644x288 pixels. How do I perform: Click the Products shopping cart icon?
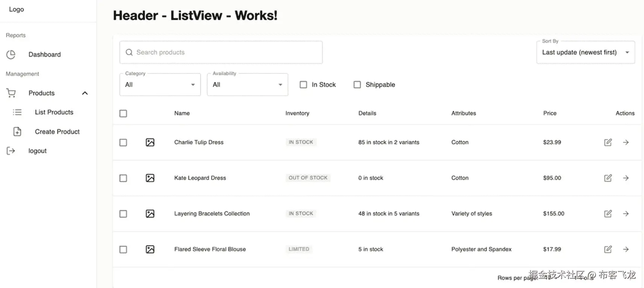11,93
